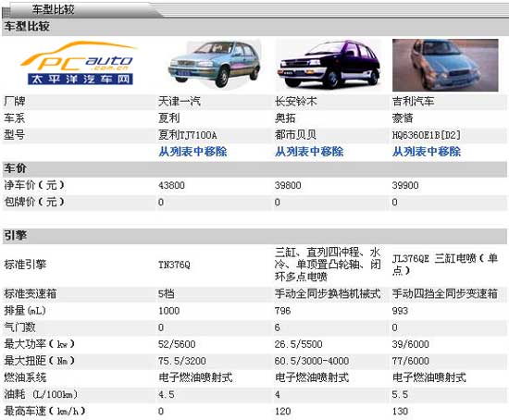Click the 奥拓 series cell
The height and width of the screenshot is (420, 509).
285,118
